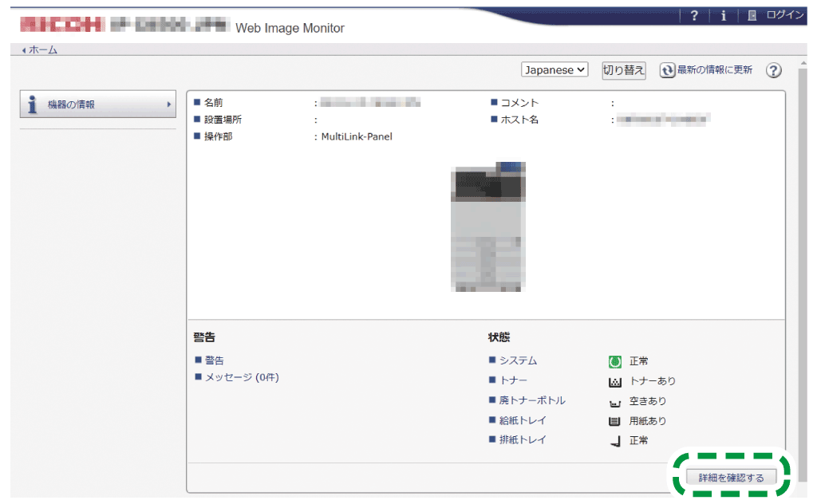Viewport: 817px width, 504px height.
Task: Open help using the ? icon top right
Action: point(694,14)
